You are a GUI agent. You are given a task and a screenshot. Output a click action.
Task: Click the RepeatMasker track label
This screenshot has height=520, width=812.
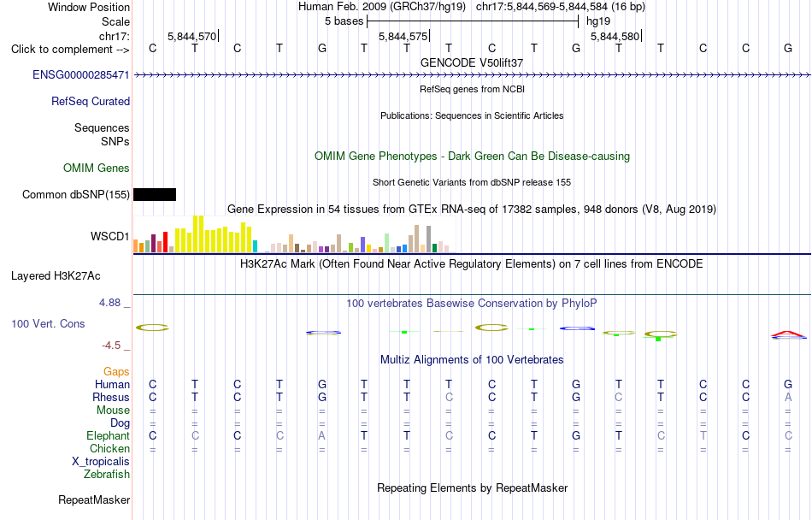[94, 499]
